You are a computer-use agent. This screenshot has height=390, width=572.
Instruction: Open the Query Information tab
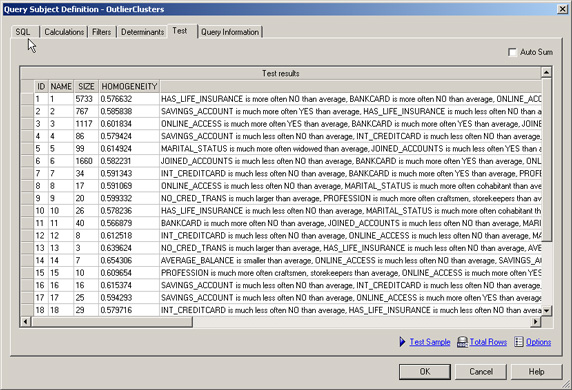[x=230, y=32]
